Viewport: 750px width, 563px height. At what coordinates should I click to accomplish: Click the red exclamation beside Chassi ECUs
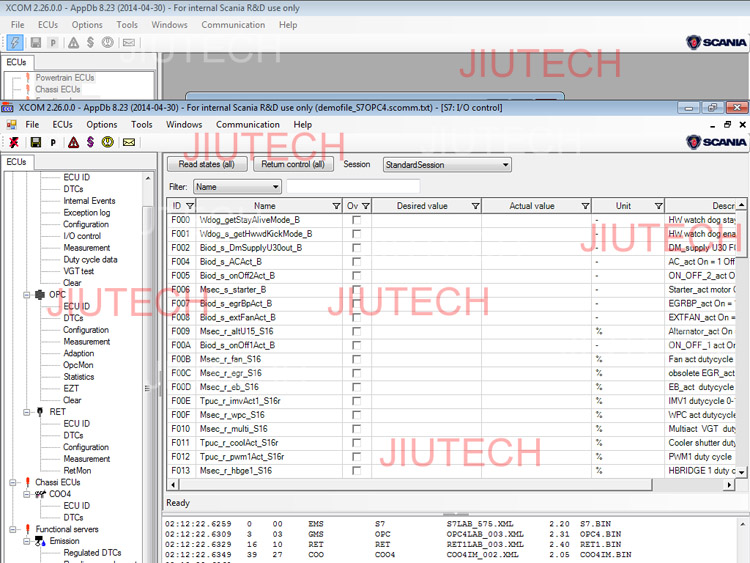tap(28, 482)
